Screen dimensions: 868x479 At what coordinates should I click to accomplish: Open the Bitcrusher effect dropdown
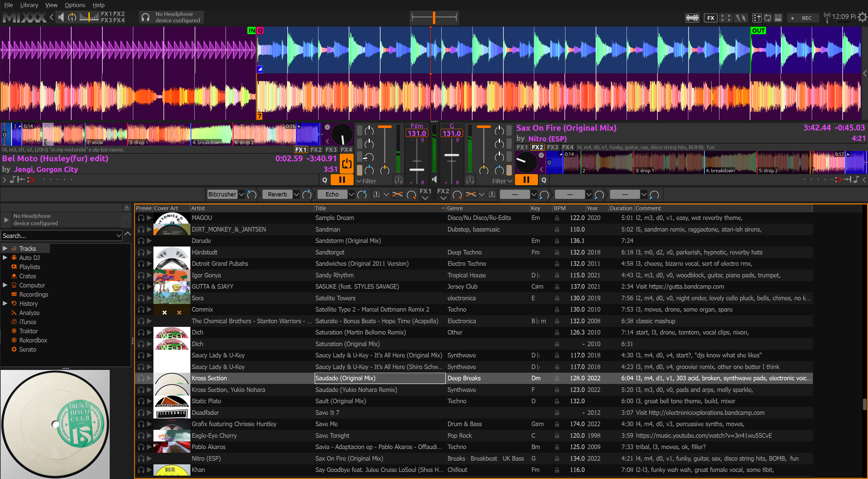pos(241,194)
